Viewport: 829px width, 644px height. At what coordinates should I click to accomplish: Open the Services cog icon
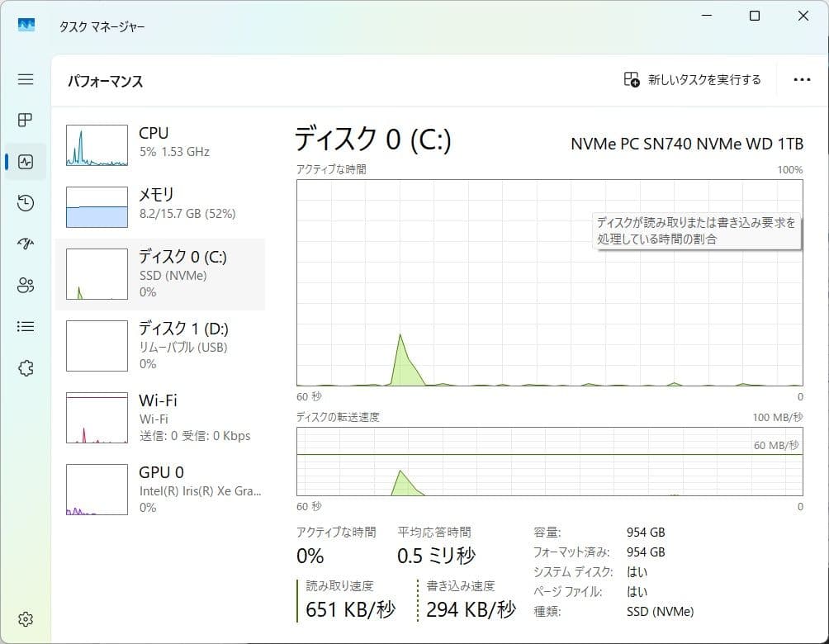point(25,367)
